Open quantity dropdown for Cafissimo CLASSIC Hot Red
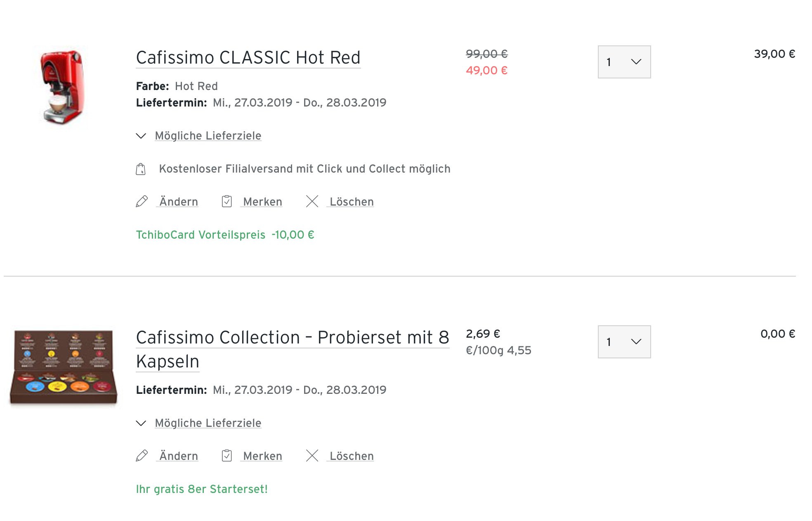This screenshot has height=521, width=812. pyautogui.click(x=624, y=62)
